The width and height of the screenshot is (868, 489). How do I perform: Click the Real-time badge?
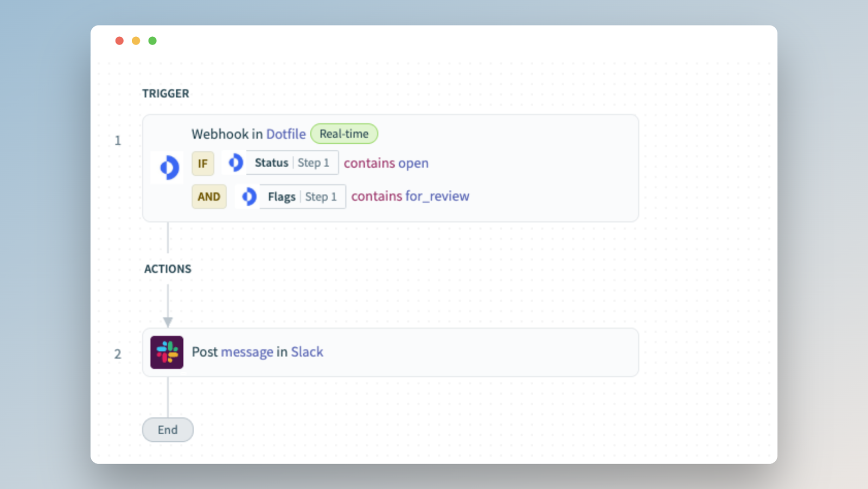(x=344, y=134)
